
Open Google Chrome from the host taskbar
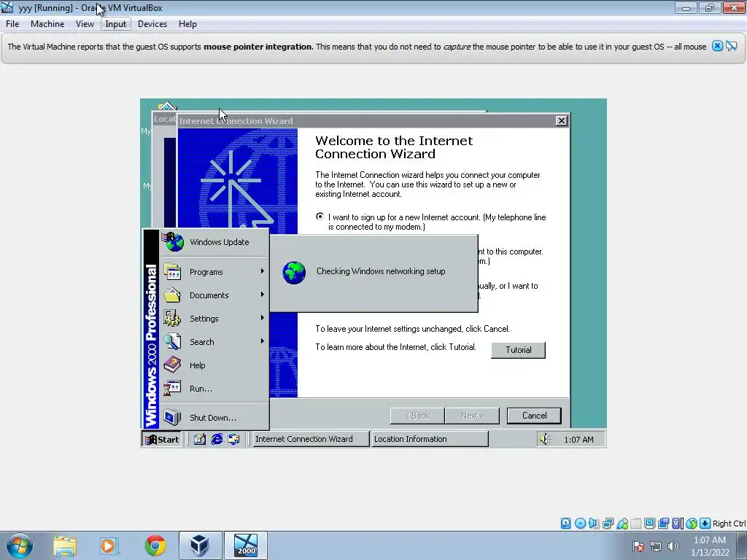point(155,545)
